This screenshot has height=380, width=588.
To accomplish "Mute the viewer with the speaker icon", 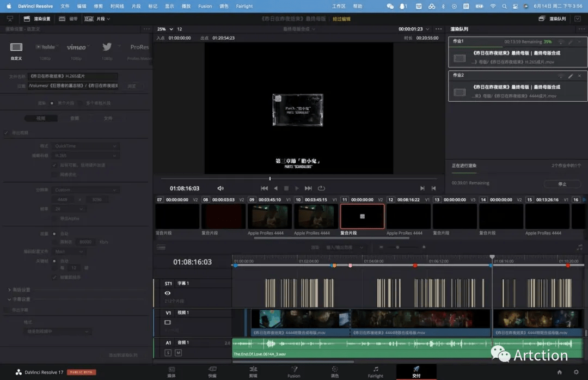I will (220, 188).
